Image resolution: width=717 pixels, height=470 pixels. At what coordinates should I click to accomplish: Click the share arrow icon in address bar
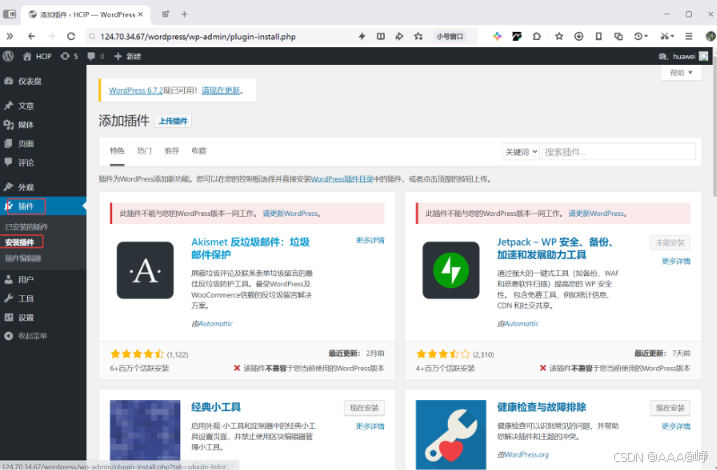click(399, 36)
